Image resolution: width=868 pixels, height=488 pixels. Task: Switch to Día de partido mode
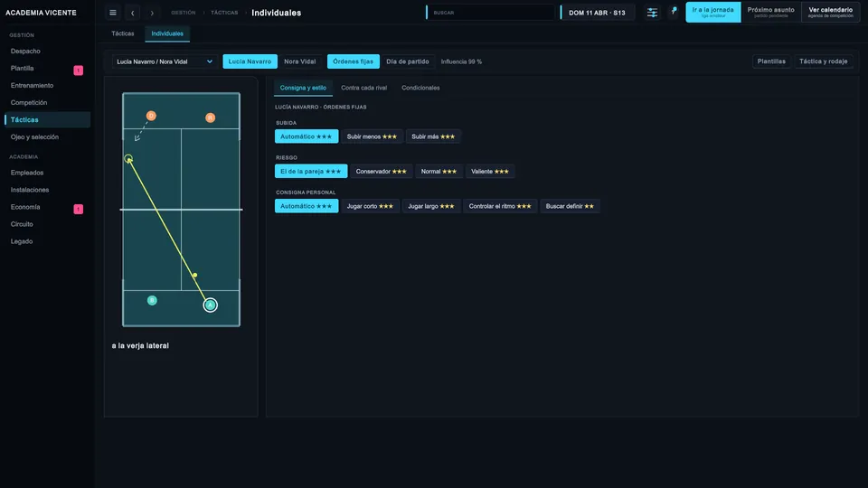click(408, 61)
